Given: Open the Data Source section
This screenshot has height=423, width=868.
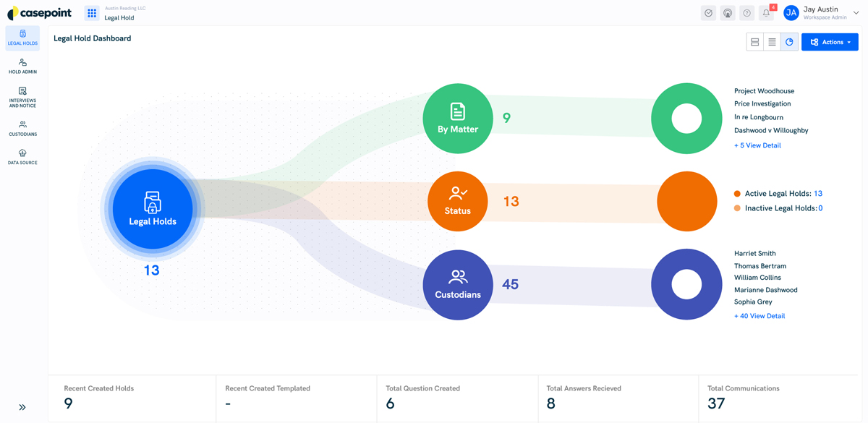Looking at the screenshot, I should click(22, 157).
